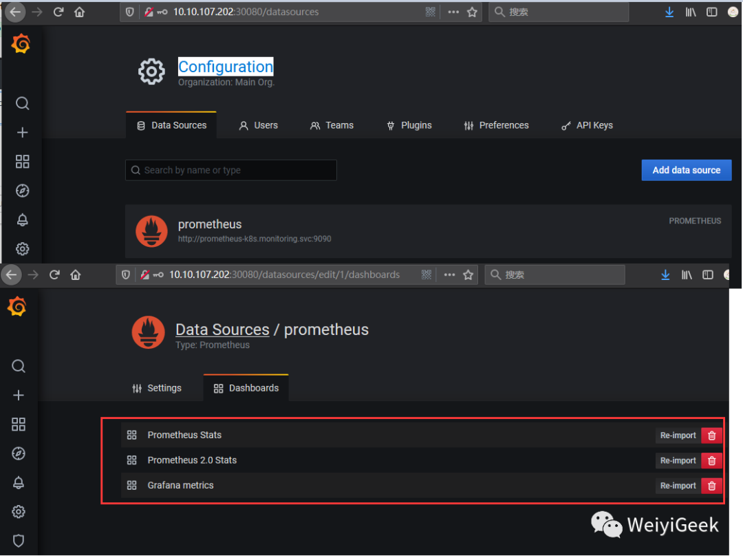Open Explore compass icon in top sidebar
Viewport: 743px width, 560px height.
pyautogui.click(x=22, y=191)
